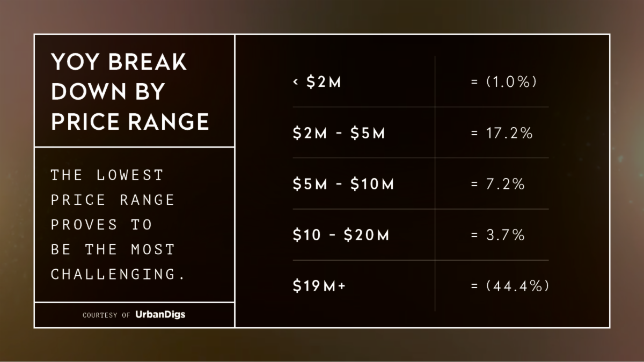Select the "< $2M" price range label
644x362 pixels.
[317, 83]
